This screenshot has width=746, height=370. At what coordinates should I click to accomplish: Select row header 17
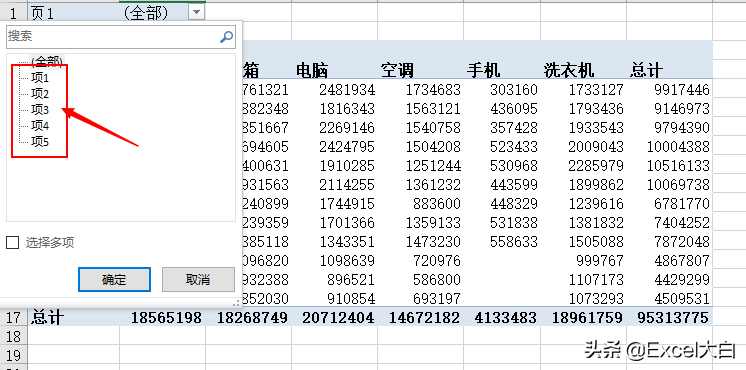point(13,317)
